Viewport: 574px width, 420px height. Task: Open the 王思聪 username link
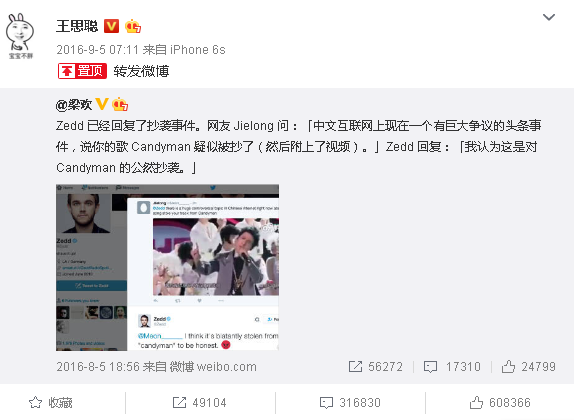(x=77, y=26)
